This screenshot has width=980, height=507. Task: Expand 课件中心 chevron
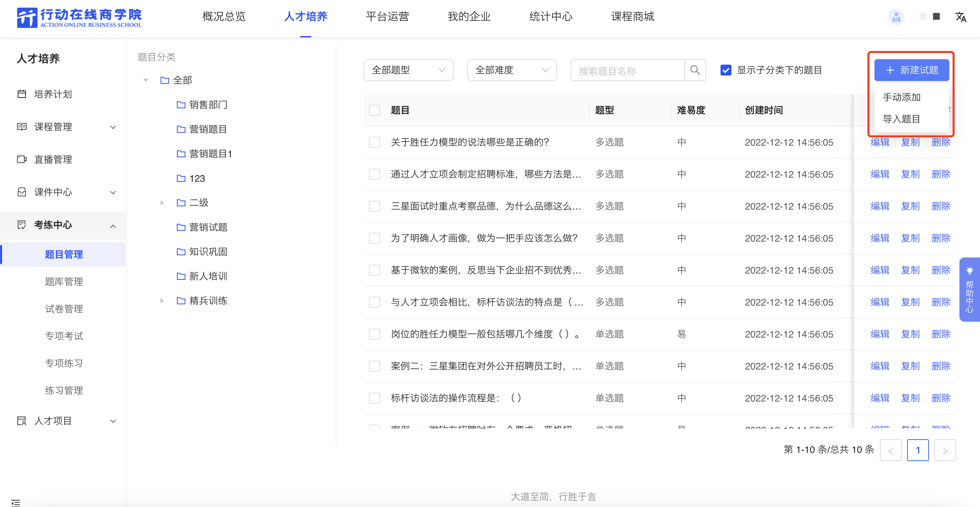tap(113, 192)
